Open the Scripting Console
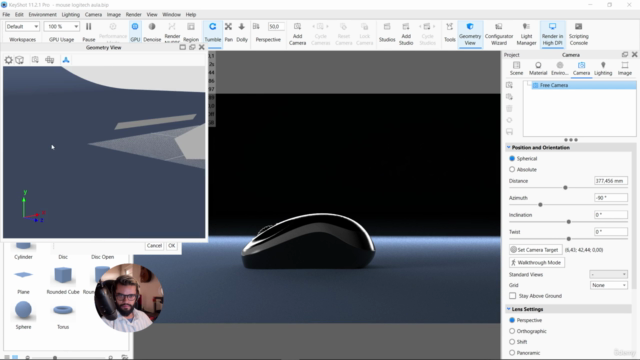640x360 pixels. tap(579, 33)
